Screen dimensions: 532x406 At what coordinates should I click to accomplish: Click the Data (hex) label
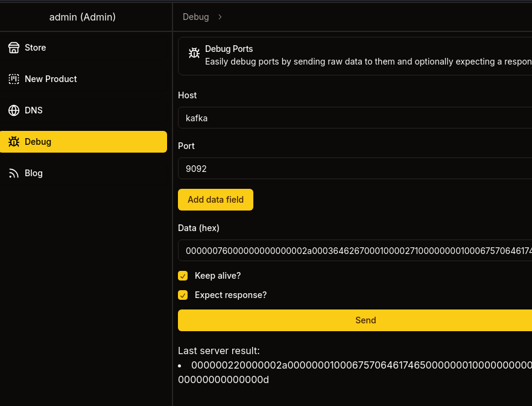(x=198, y=228)
